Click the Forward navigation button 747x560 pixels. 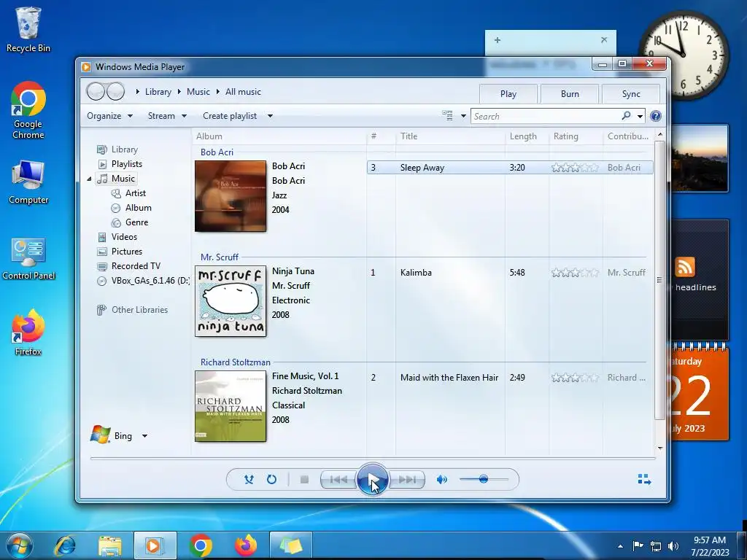[x=116, y=91]
